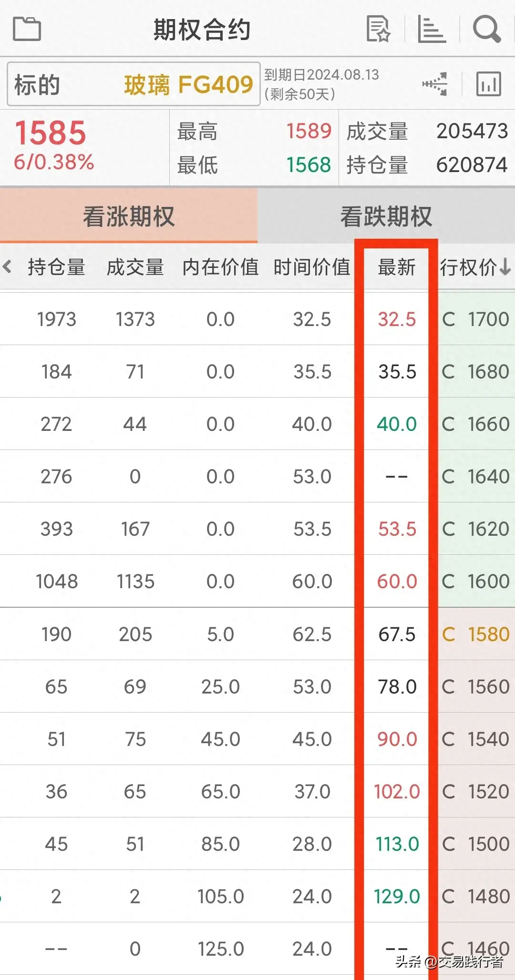Tap the highest price 1589
This screenshot has height=980, width=515.
point(309,131)
